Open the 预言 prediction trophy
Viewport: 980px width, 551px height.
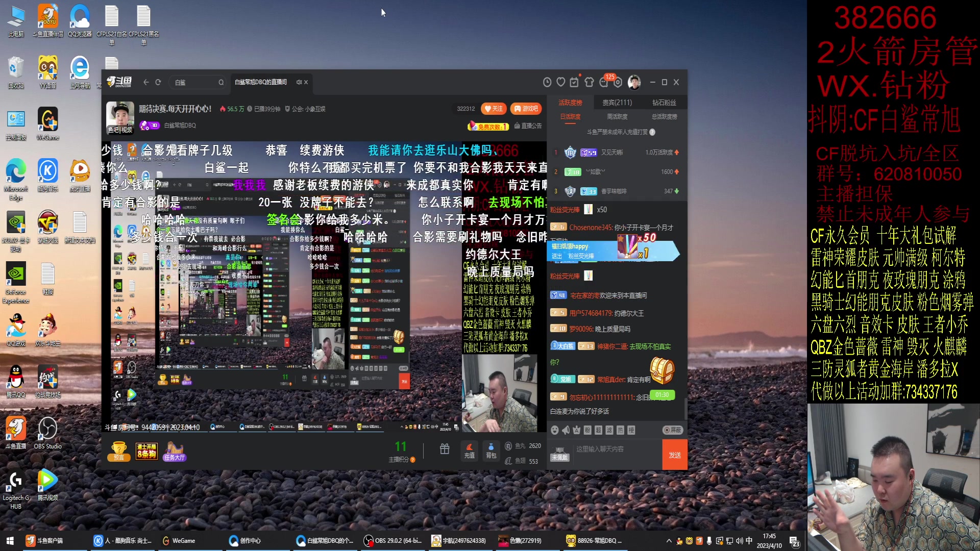click(119, 452)
